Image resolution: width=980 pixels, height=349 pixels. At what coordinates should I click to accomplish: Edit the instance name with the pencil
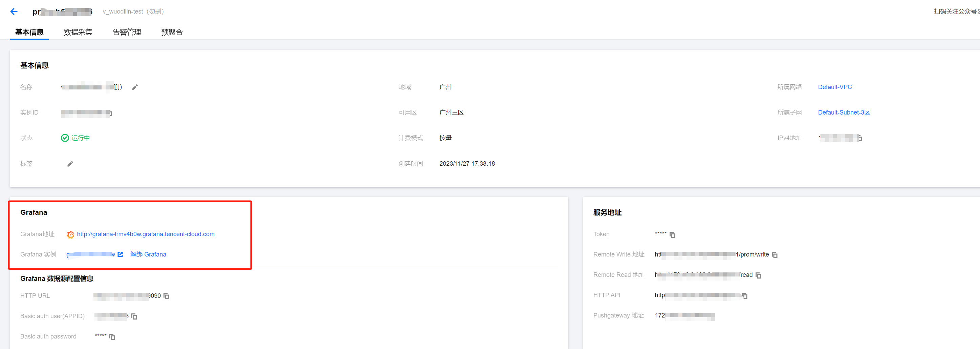pyautogui.click(x=135, y=87)
